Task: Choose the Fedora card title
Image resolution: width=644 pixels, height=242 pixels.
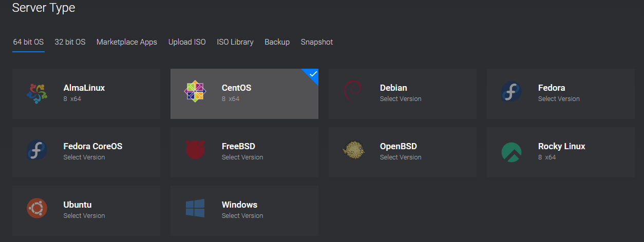Action: [552, 88]
